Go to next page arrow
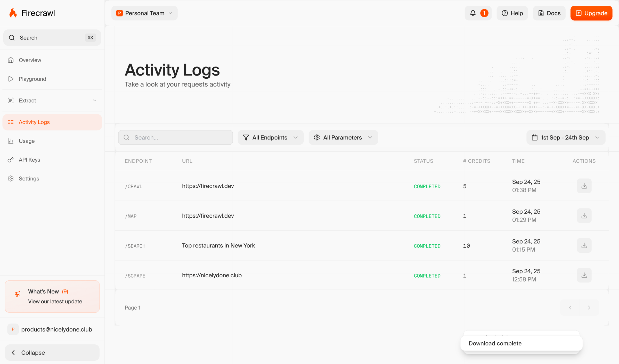Screen dimensions: 619x364 point(589,308)
